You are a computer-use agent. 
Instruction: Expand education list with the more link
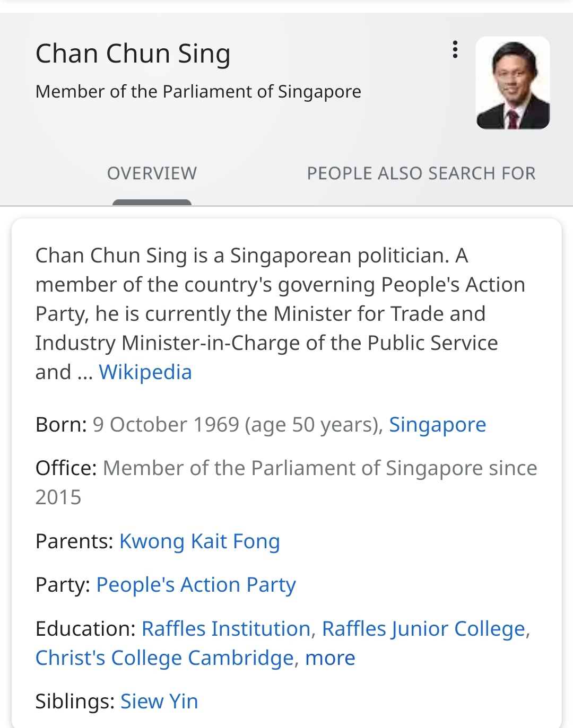point(330,658)
